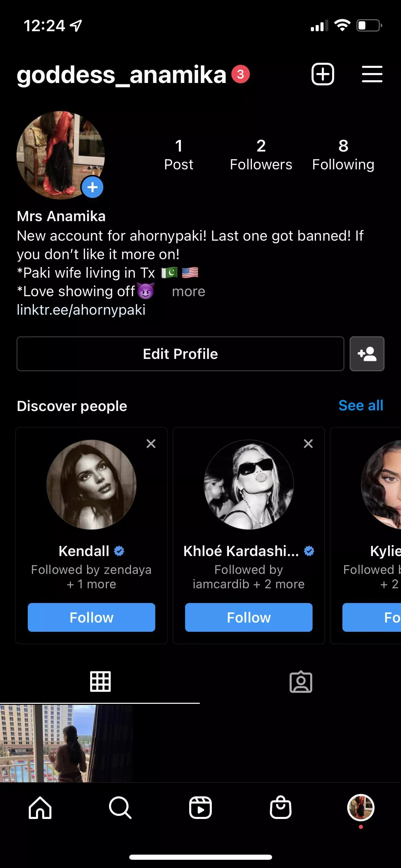The image size is (401, 868).
Task: Go to the Home feed icon
Action: [x=40, y=808]
